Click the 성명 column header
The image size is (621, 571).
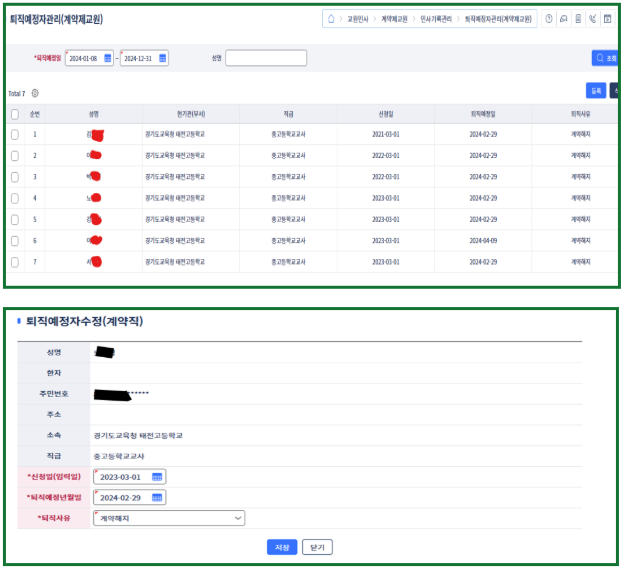pos(93,114)
